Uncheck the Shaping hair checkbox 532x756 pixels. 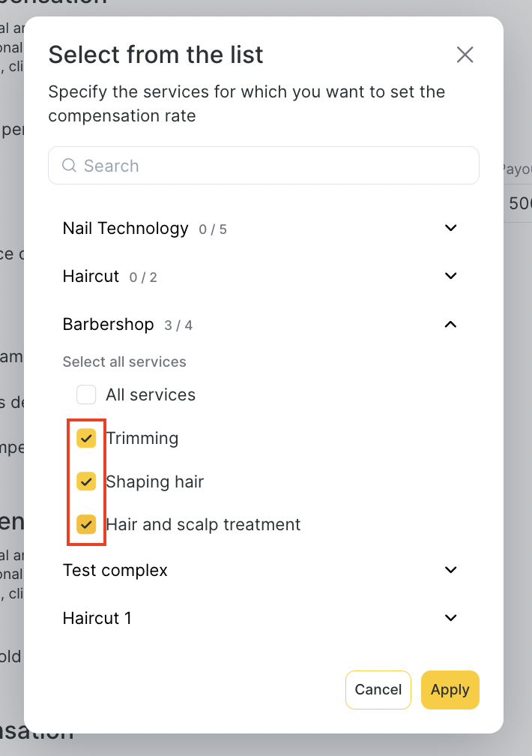(x=87, y=481)
